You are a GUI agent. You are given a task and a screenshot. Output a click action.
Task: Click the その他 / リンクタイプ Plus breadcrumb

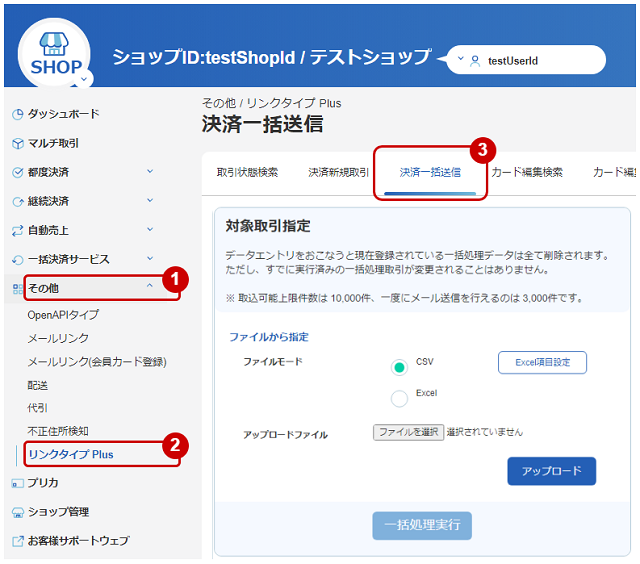pyautogui.click(x=271, y=103)
